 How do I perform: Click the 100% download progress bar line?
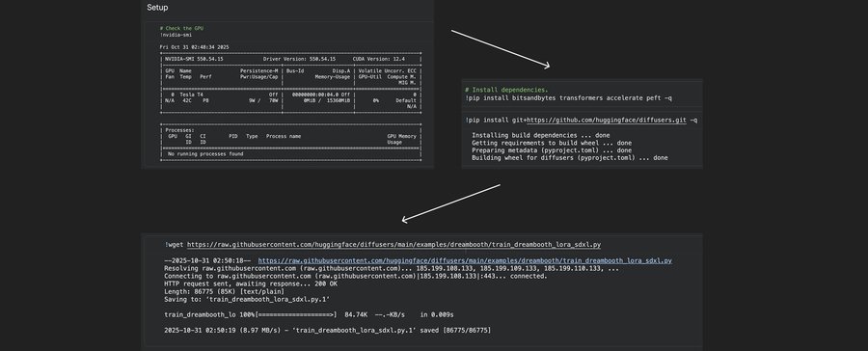point(309,314)
